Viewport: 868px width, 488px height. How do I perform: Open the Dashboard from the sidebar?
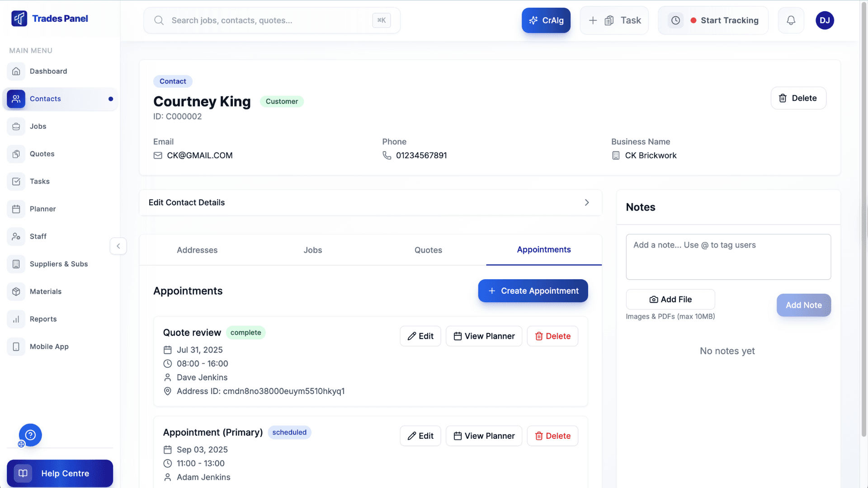[x=48, y=71]
